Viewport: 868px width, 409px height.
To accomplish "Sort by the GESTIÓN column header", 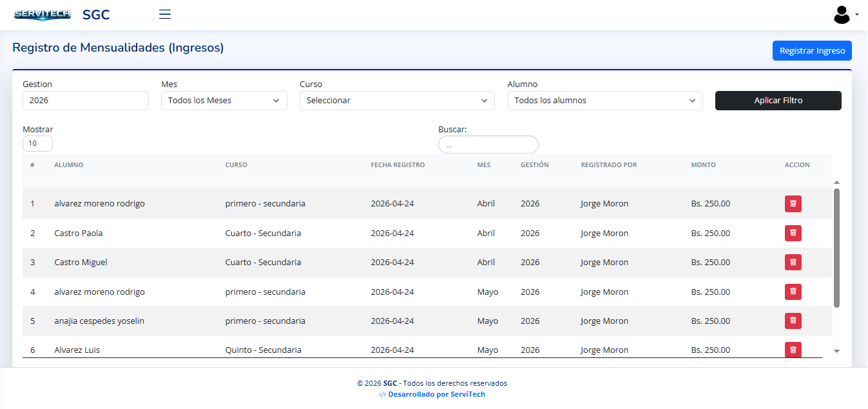I will tap(535, 165).
